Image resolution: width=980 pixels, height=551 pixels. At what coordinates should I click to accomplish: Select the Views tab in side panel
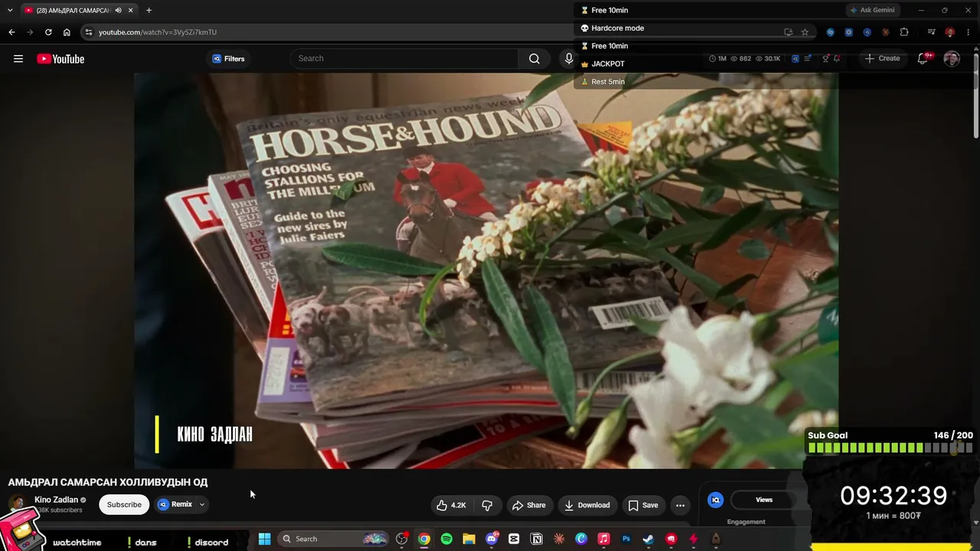pyautogui.click(x=764, y=500)
